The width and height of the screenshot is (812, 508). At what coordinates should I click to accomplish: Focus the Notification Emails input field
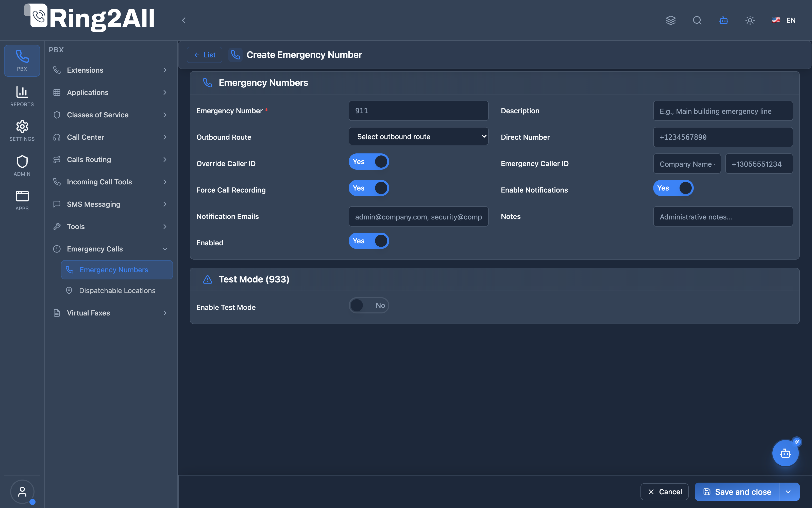pos(418,217)
